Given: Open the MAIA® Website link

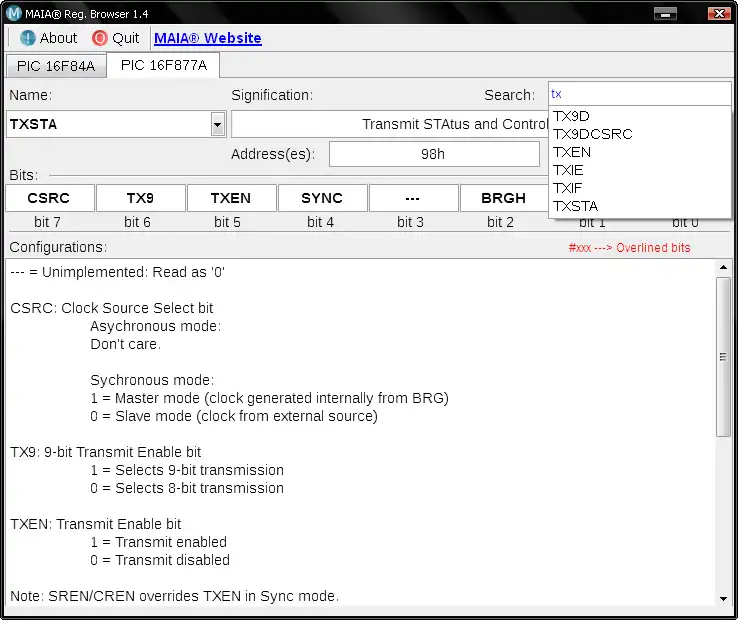Looking at the screenshot, I should [x=208, y=38].
